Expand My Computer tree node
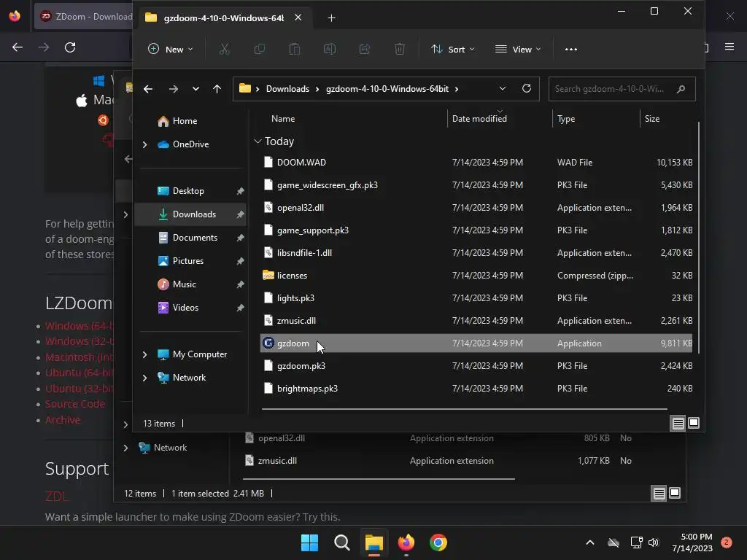The height and width of the screenshot is (560, 747). pos(145,354)
